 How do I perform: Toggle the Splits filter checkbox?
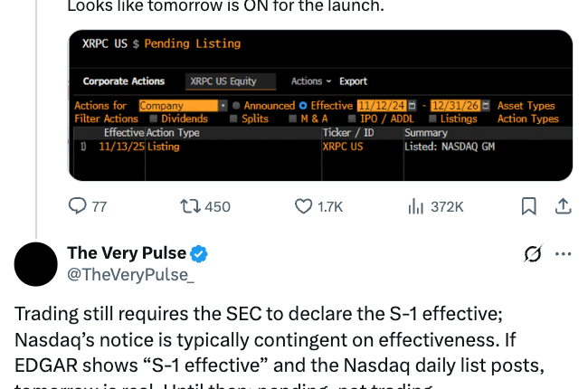click(234, 119)
